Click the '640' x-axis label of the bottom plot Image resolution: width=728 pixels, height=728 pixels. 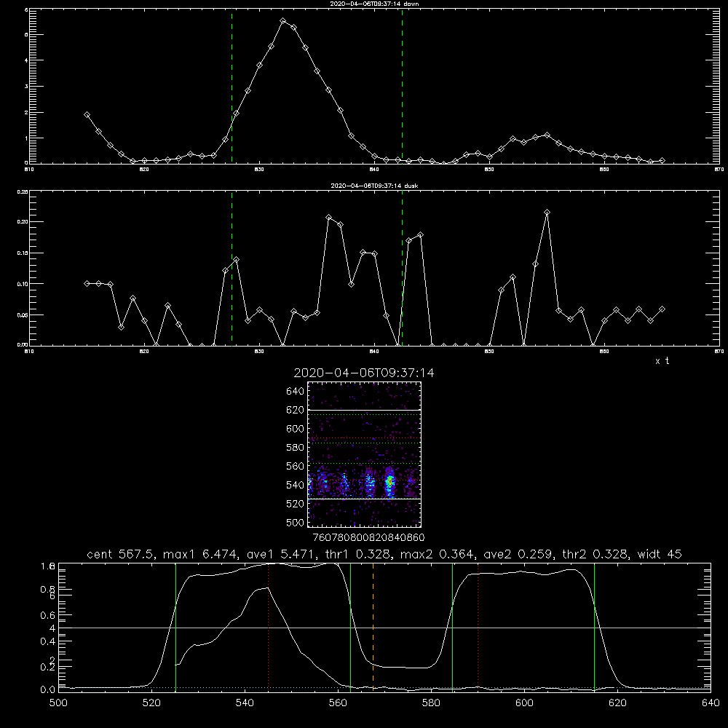coord(711,703)
